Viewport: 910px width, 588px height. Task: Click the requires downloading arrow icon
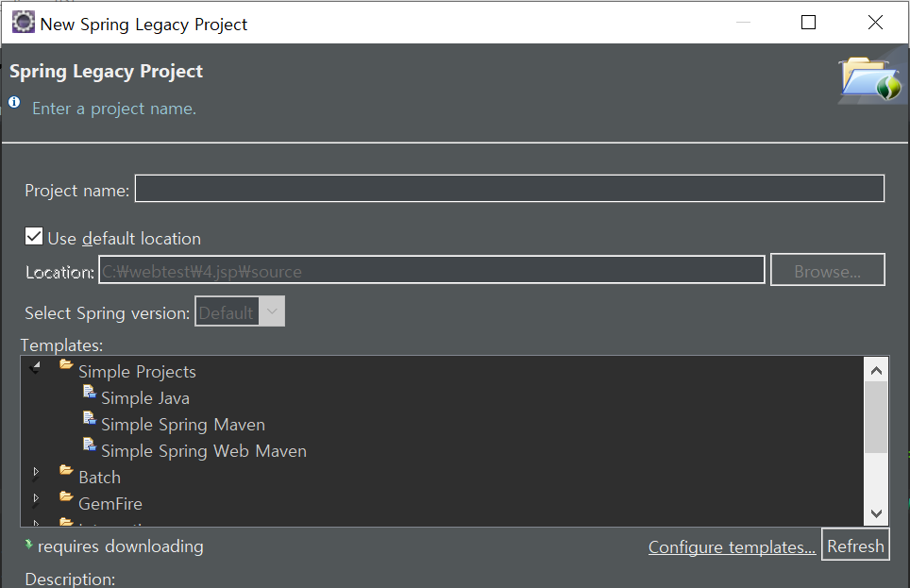point(28,545)
